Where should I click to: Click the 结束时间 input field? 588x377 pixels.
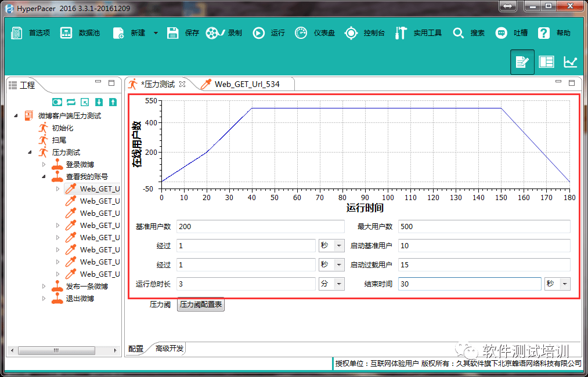tap(470, 284)
